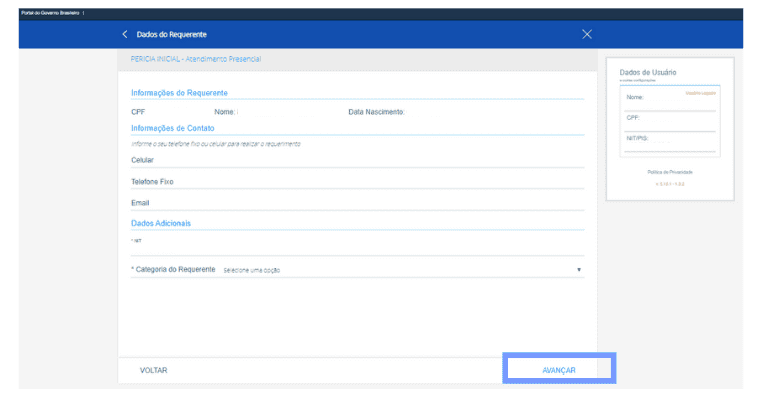The image size is (768, 401).
Task: Click the NIT/PIS row in user panel
Action: (670, 140)
